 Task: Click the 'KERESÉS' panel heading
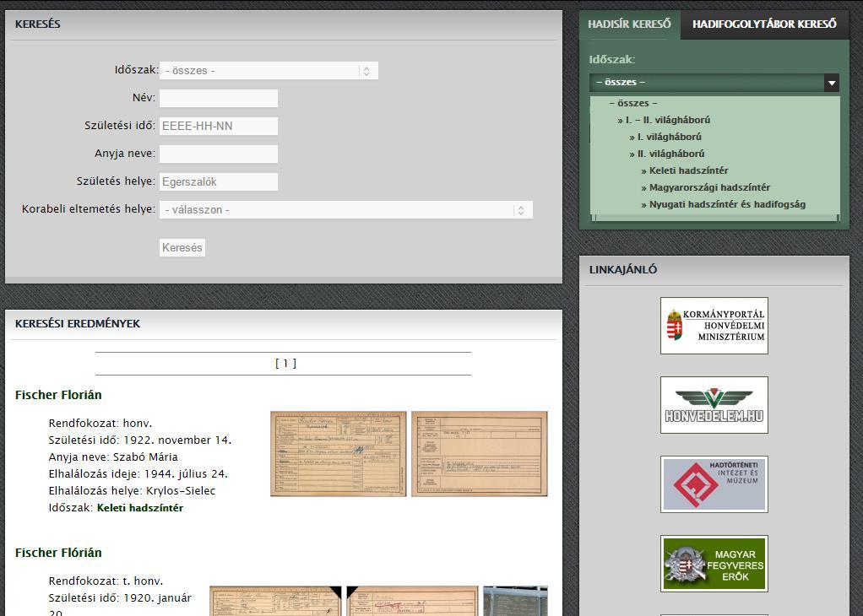(37, 24)
